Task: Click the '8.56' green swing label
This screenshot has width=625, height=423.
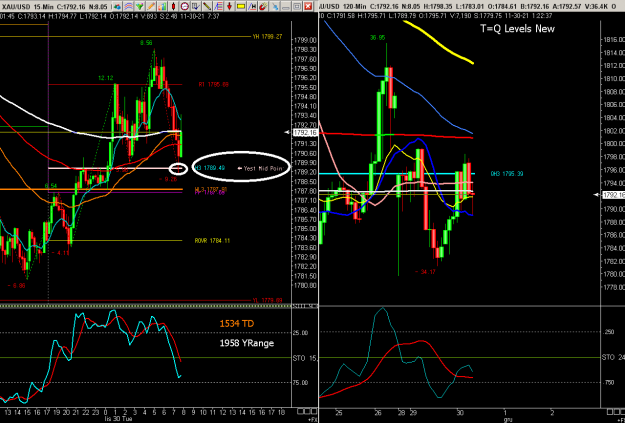Action: tap(146, 43)
